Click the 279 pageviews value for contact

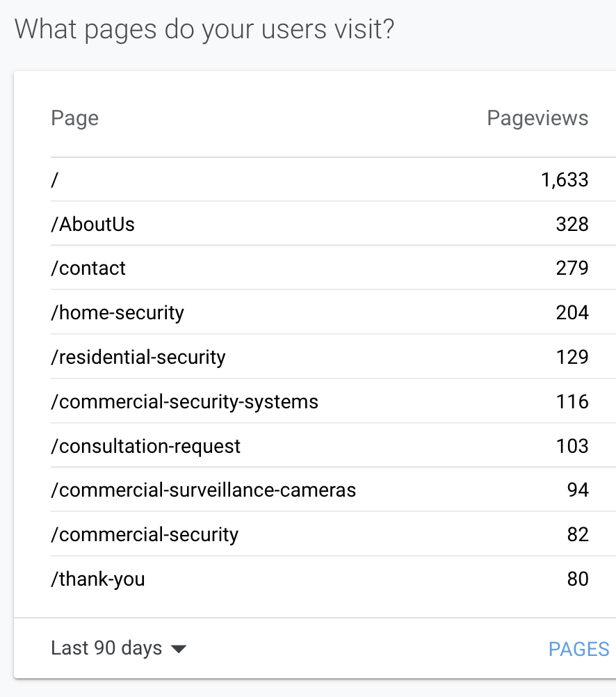[572, 268]
